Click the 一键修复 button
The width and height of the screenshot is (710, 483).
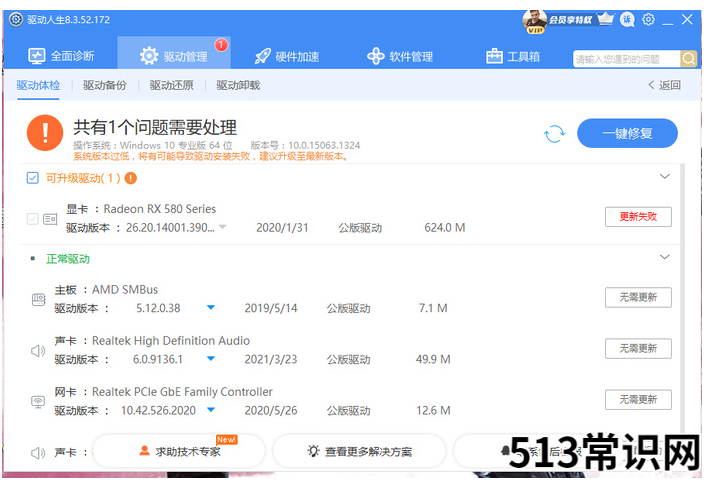pos(627,133)
